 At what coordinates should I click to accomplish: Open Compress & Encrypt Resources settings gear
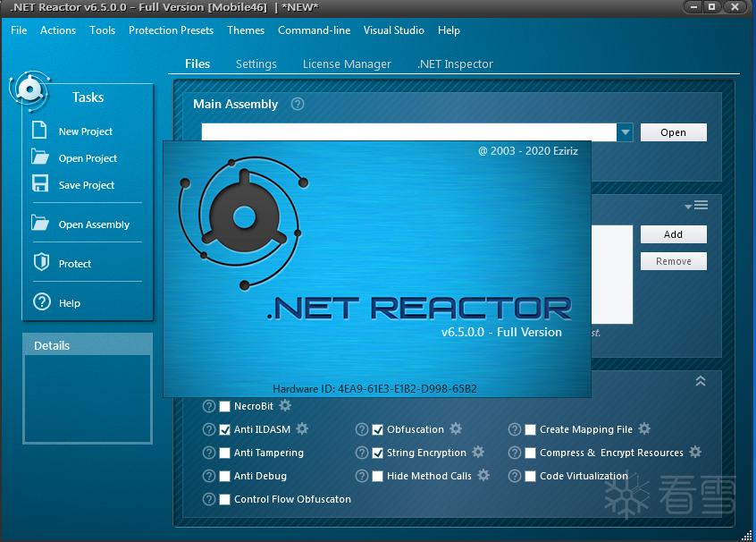coord(695,452)
